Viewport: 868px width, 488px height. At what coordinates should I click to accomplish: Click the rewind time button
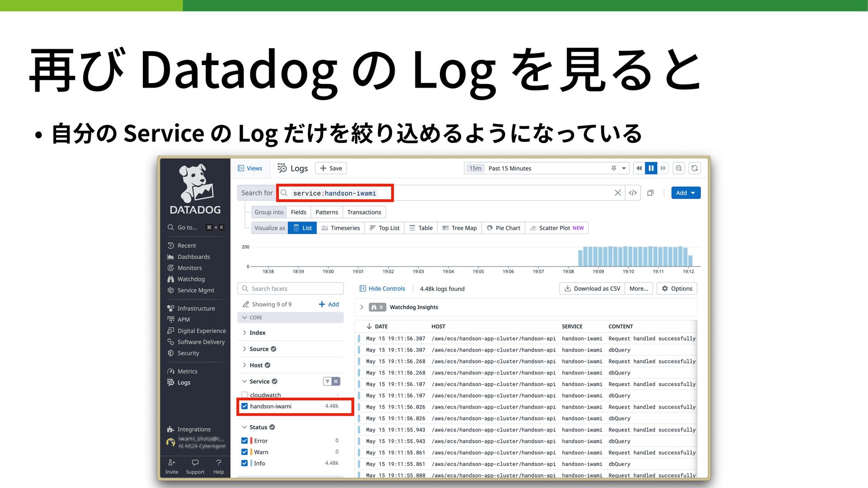pos(639,168)
